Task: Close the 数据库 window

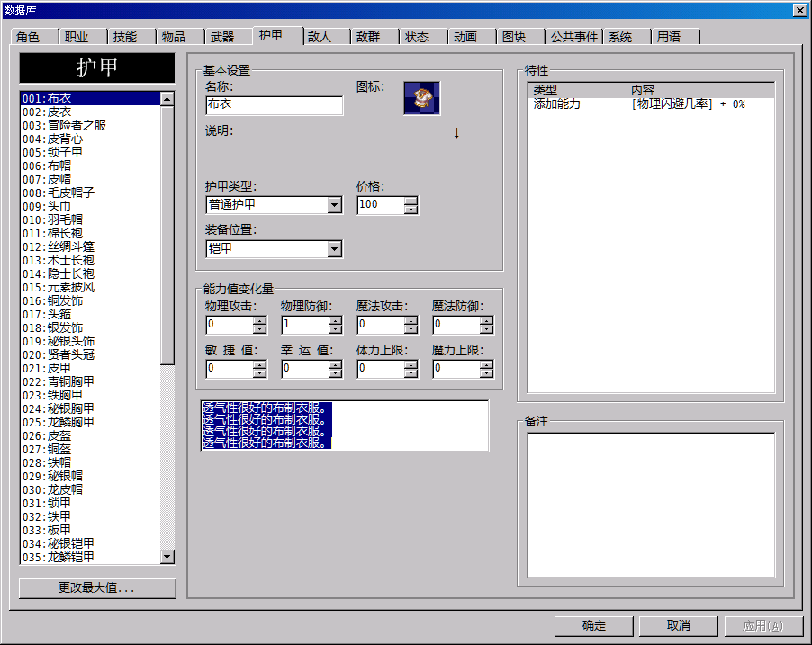Action: pyautogui.click(x=800, y=11)
